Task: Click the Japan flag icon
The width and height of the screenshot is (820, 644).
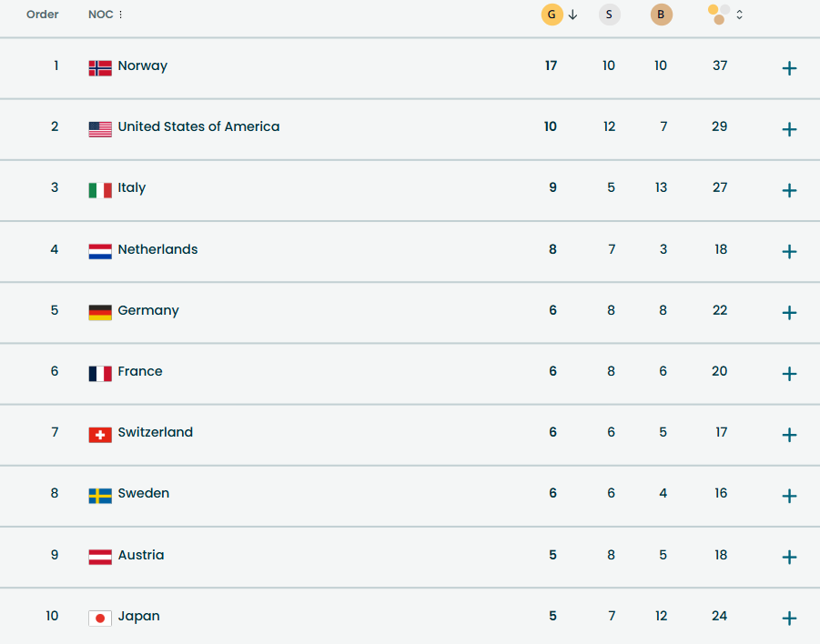Action: pyautogui.click(x=100, y=618)
